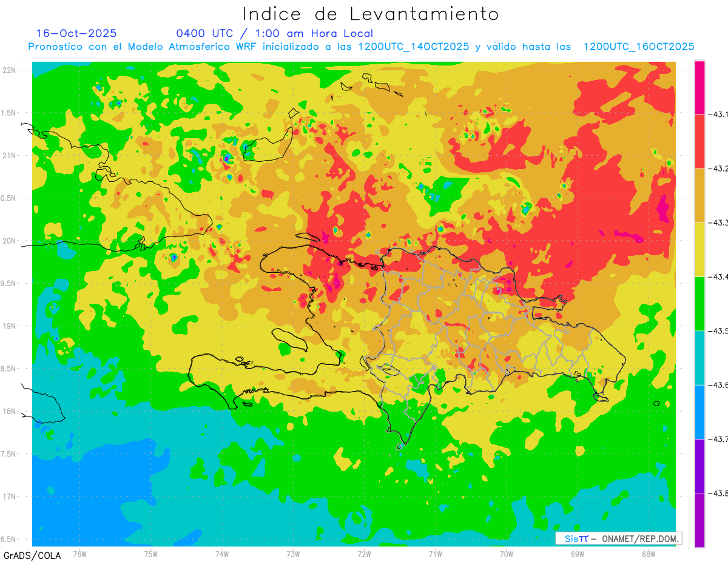728x562 pixels.
Task: Click the latitude label "17N"
Action: click(x=10, y=497)
